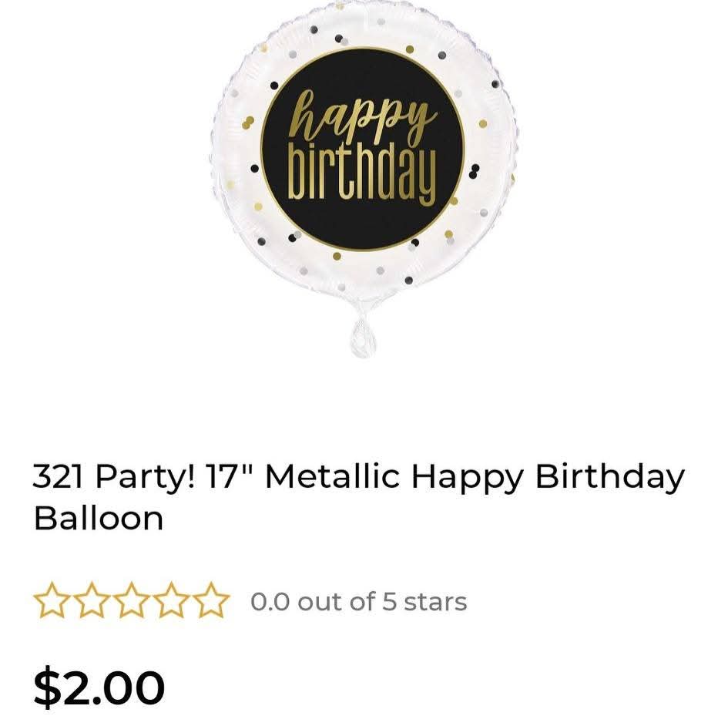
Task: Click the 17" size in the product title
Action: 230,478
